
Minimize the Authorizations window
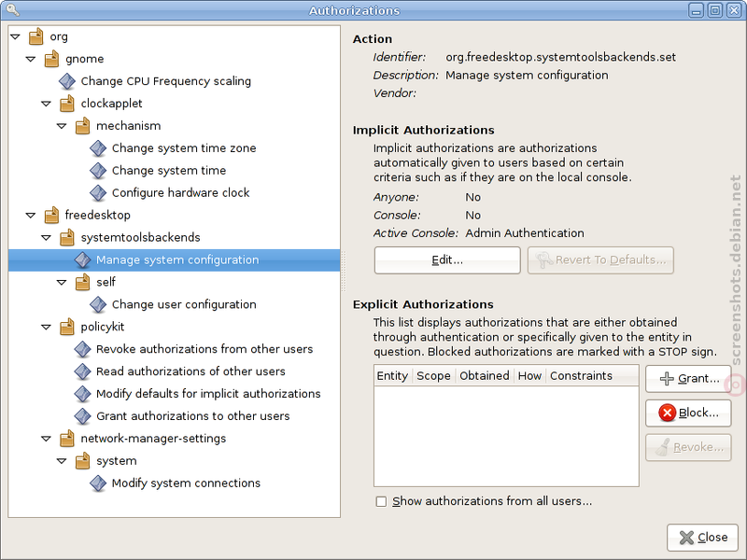click(697, 10)
